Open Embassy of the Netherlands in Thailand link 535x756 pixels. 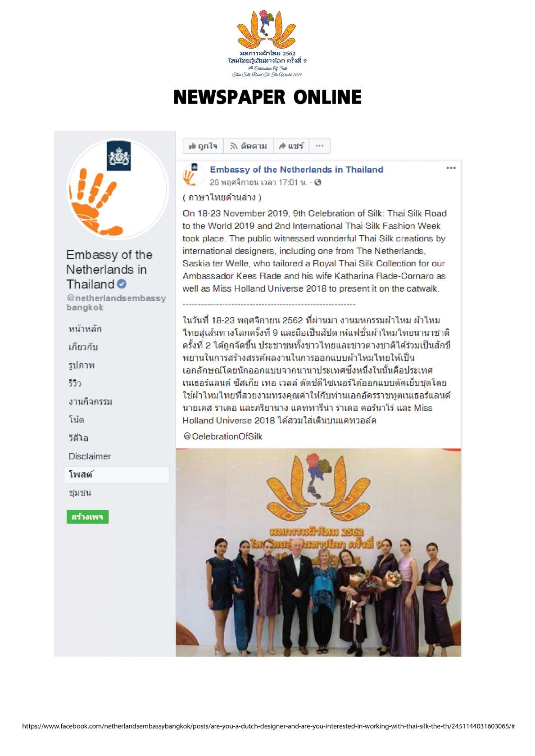296,170
